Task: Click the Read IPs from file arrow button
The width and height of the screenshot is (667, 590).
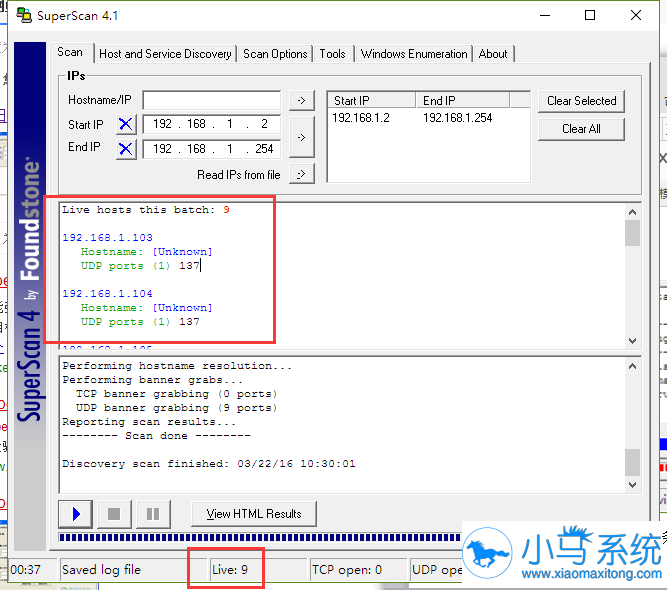Action: click(x=302, y=174)
